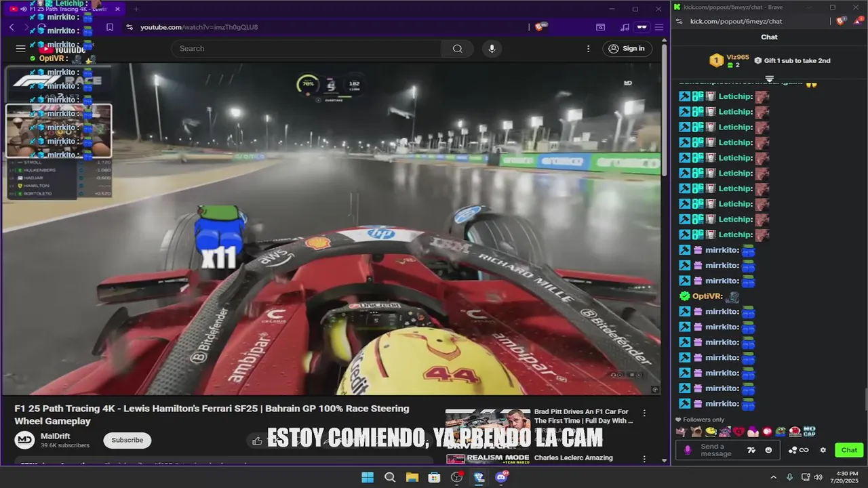Focus the YouTube Search field
Viewport: 868px width, 488px height.
pyautogui.click(x=307, y=48)
